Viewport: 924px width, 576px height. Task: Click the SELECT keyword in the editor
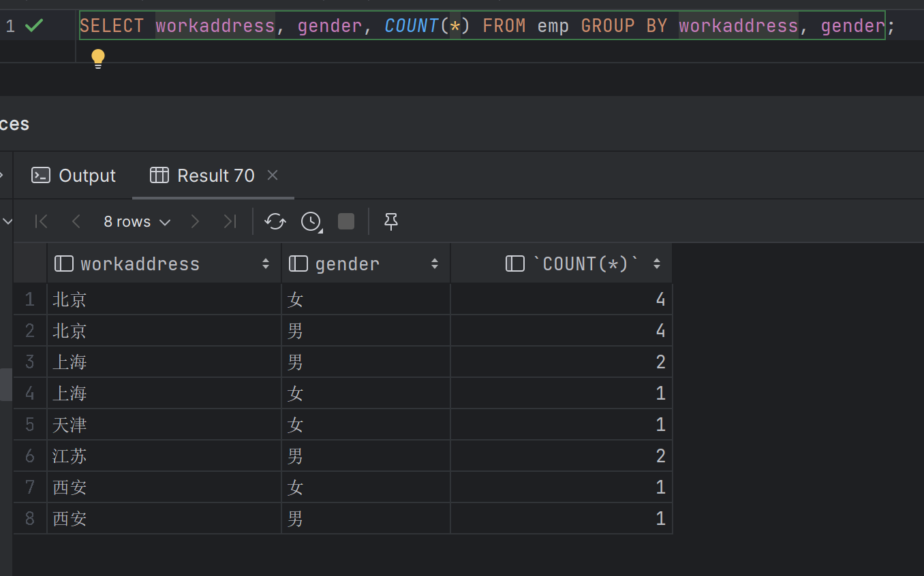click(x=112, y=26)
